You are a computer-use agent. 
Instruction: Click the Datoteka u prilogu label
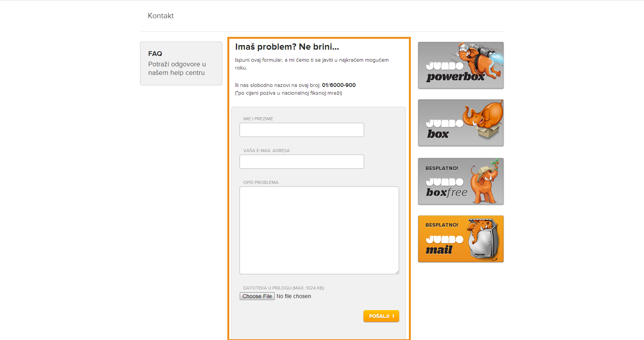pos(284,288)
